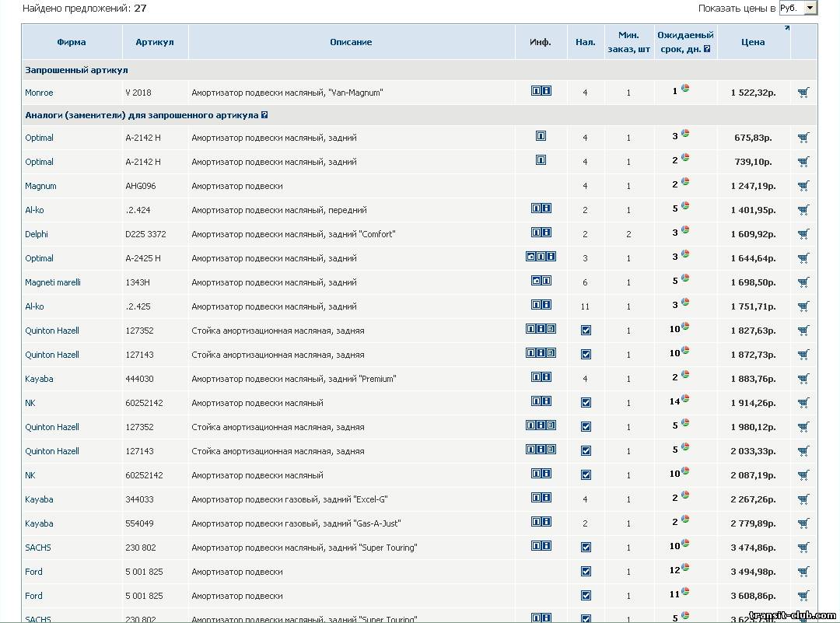The width and height of the screenshot is (840, 623).
Task: Select price 2 779,89р.
Action: click(753, 523)
